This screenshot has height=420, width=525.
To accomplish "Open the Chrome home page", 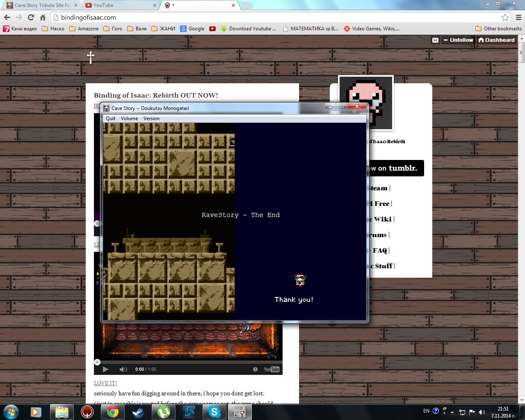I will point(43,17).
